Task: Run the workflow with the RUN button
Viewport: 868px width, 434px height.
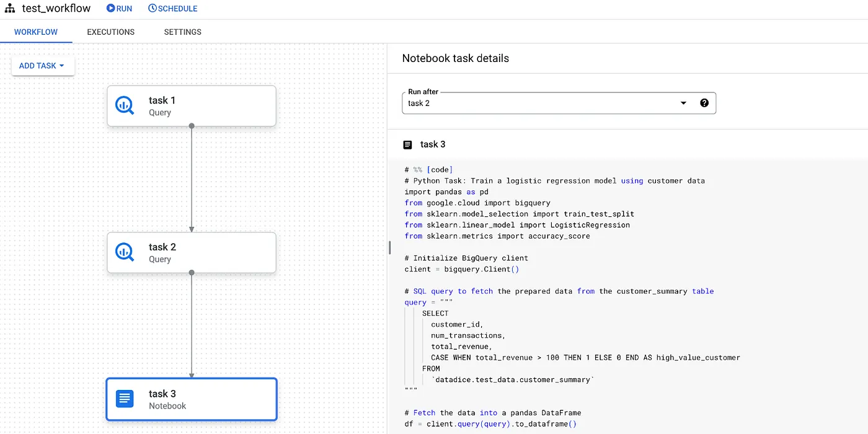Action: (x=119, y=9)
